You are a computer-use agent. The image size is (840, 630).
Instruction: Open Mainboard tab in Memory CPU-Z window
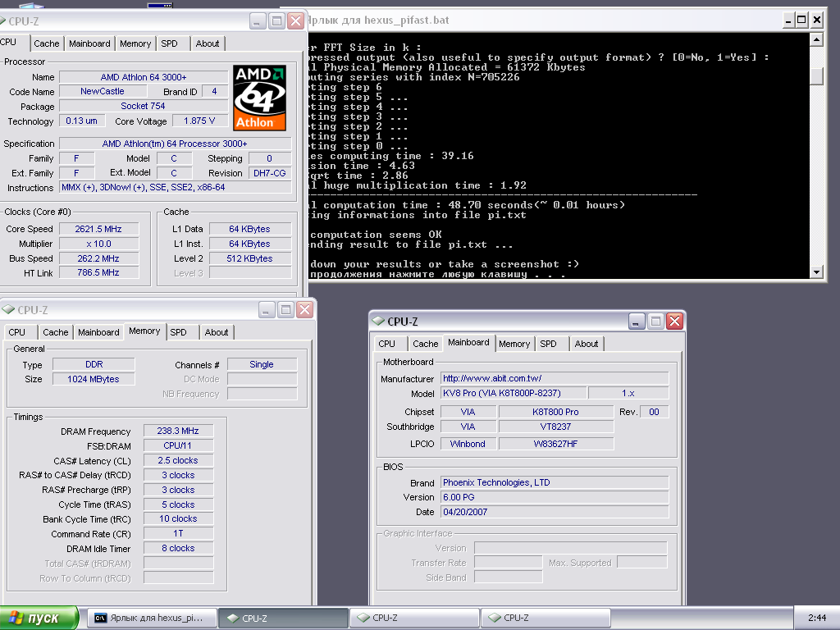(98, 332)
